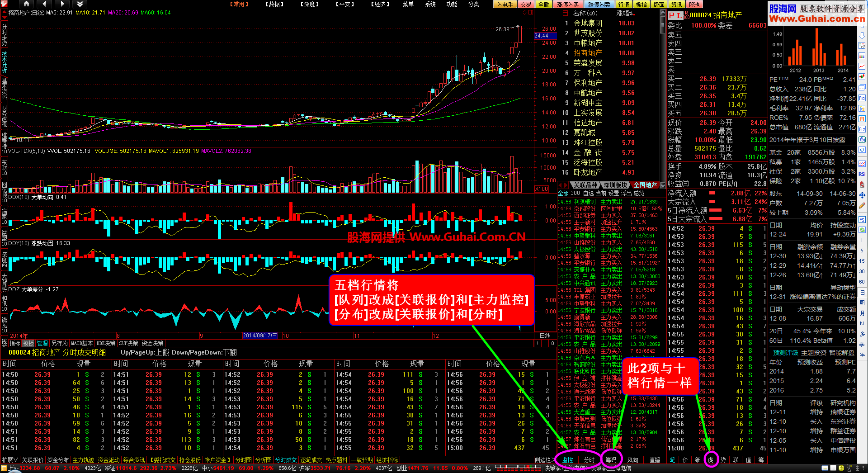Click the 闪电手 button
This screenshot has width=868, height=473.
505,4
